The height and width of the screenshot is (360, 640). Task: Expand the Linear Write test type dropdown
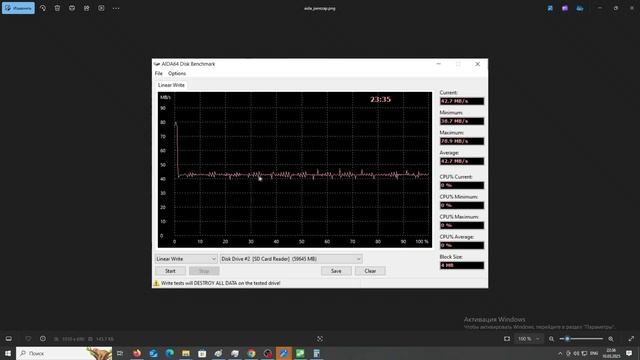(186, 259)
